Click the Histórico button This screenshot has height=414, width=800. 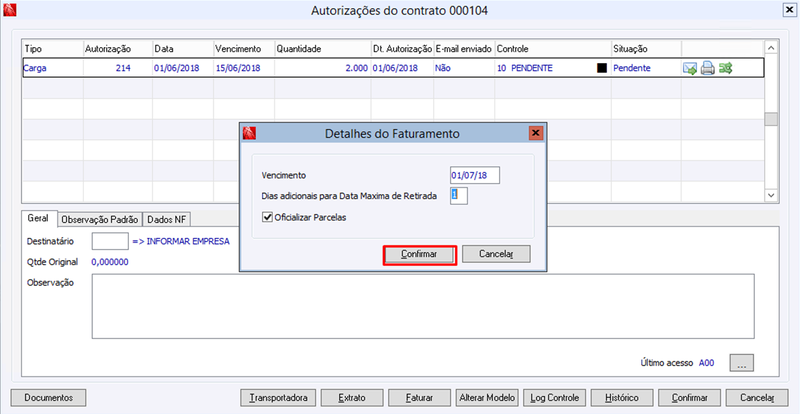pyautogui.click(x=622, y=398)
